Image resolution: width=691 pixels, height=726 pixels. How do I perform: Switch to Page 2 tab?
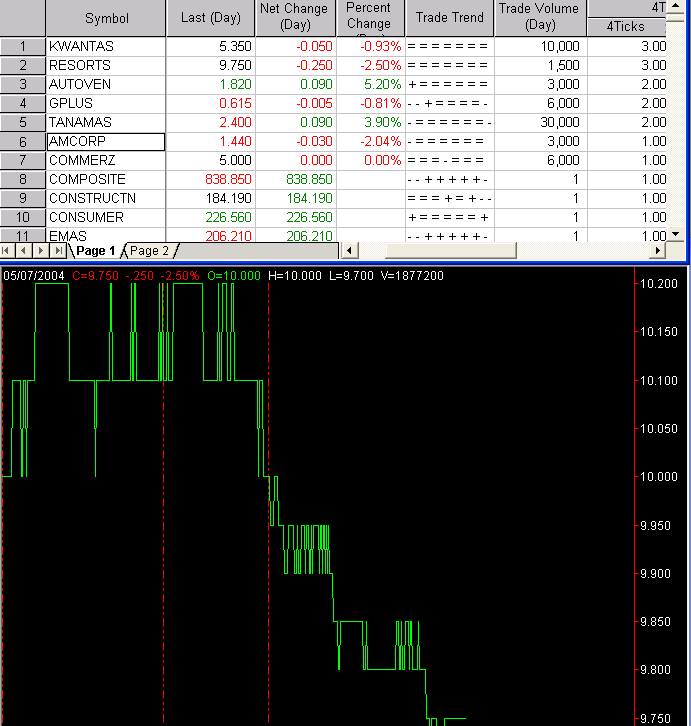pos(149,250)
